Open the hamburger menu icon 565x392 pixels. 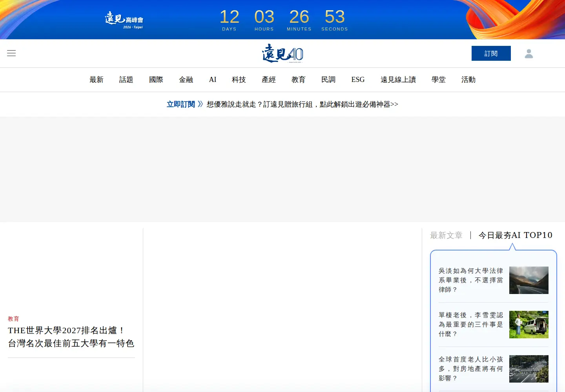(11, 53)
